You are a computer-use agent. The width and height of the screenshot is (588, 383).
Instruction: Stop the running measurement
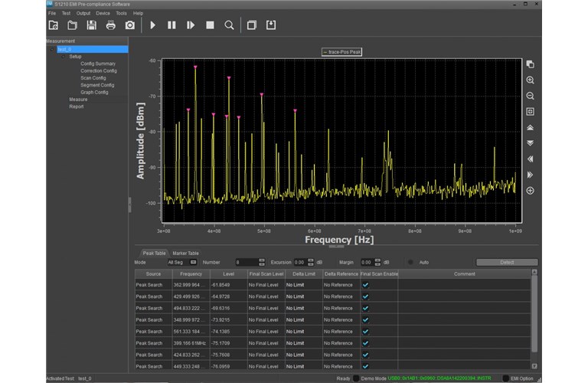pyautogui.click(x=210, y=25)
